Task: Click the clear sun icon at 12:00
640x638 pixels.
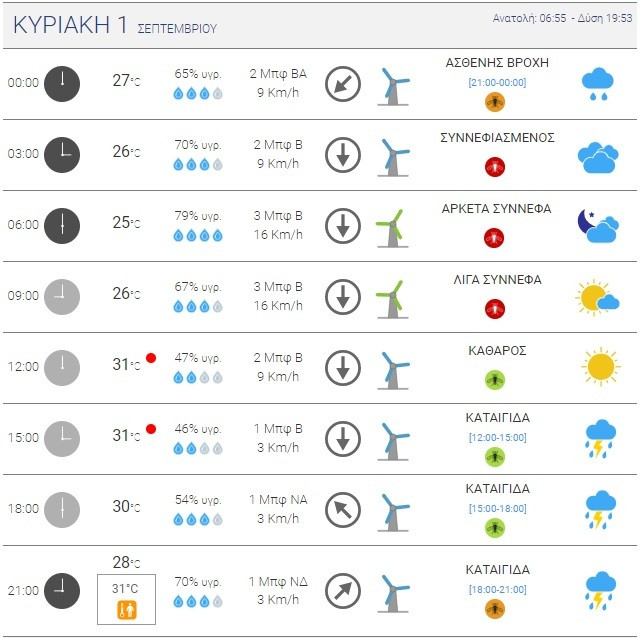Action: (600, 367)
